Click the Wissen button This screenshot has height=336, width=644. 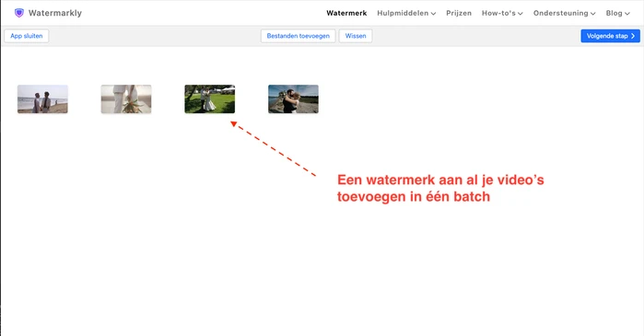[x=356, y=36]
